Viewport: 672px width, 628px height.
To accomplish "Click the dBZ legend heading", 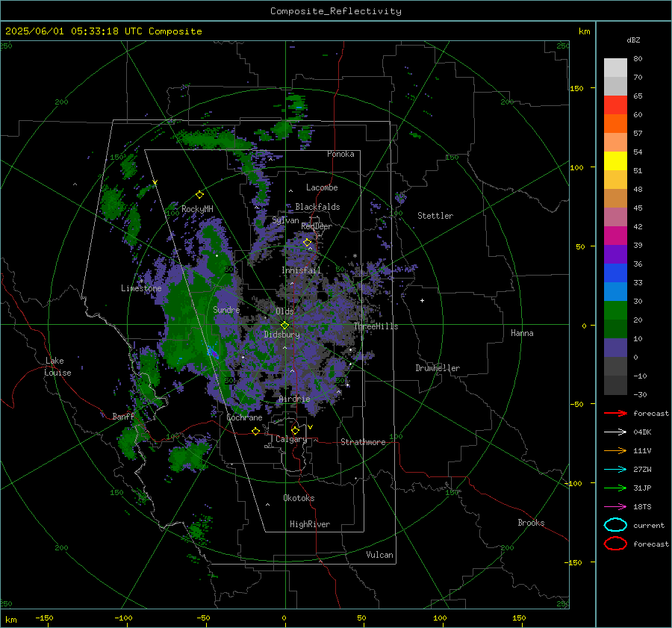I will click(633, 40).
